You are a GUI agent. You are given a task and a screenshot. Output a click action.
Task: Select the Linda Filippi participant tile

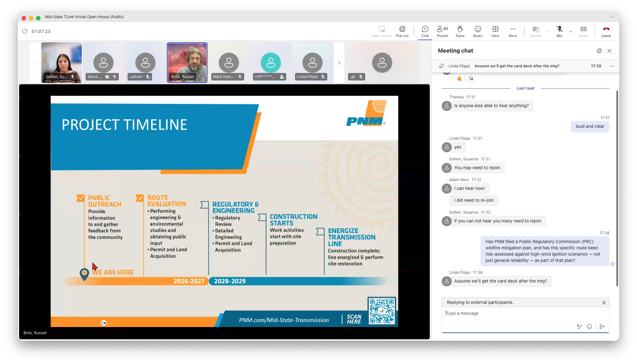(313, 63)
